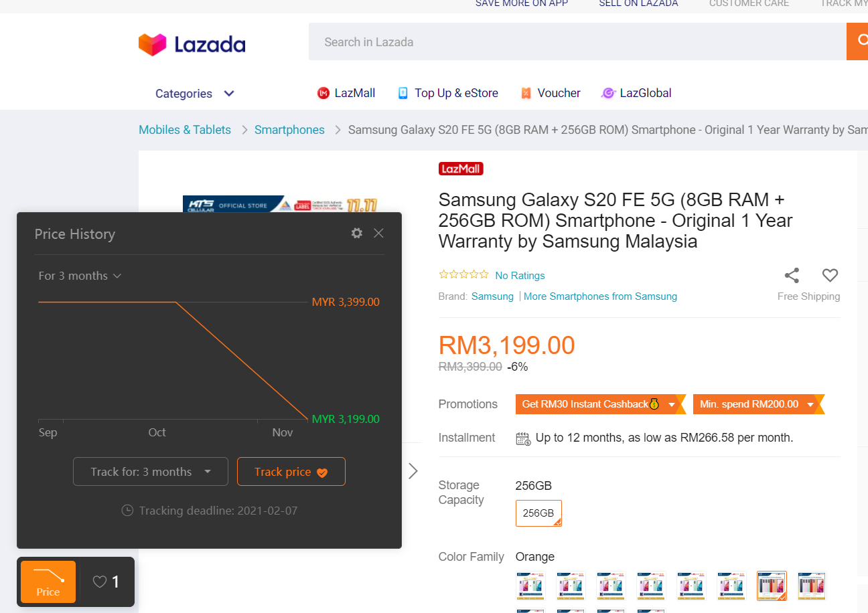Screen dimensions: 868x613
Task: Click the Track price button
Action: (291, 472)
